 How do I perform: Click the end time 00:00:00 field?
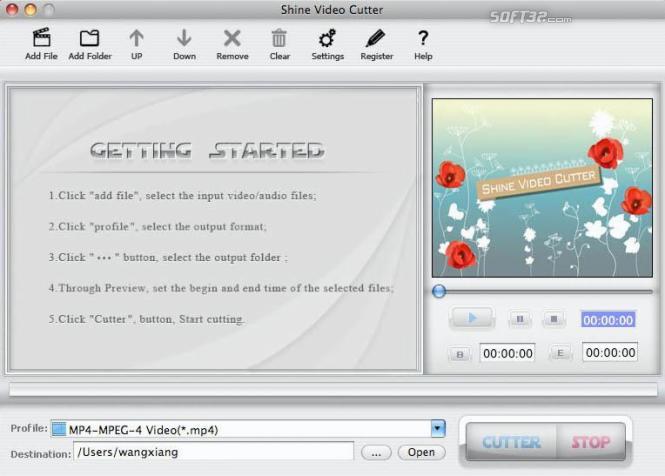tap(610, 352)
